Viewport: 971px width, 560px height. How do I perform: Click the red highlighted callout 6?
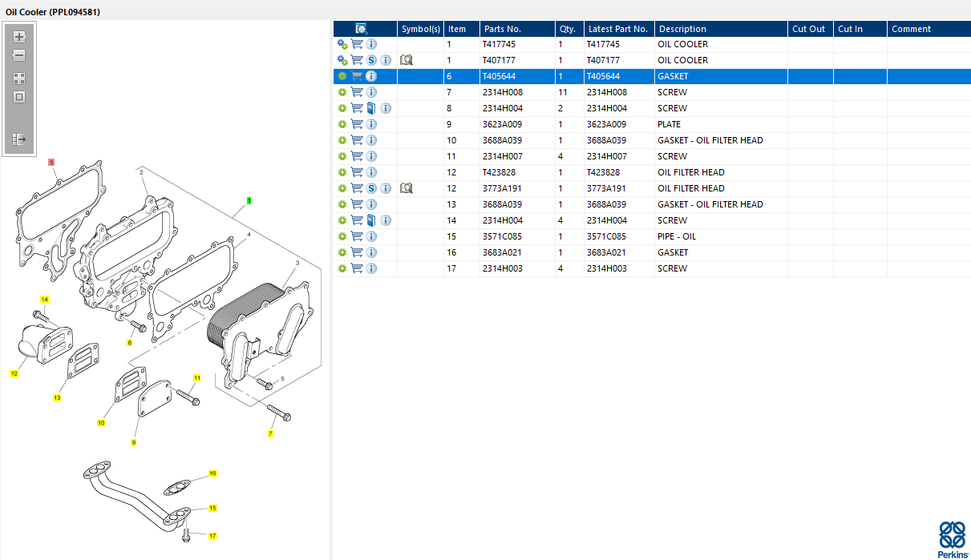51,162
